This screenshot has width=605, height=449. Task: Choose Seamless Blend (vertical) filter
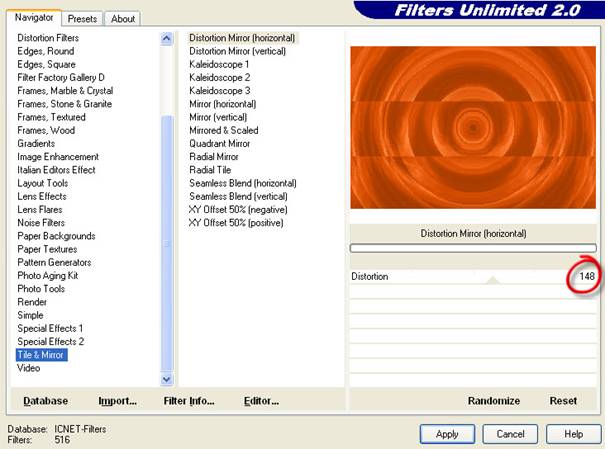pos(238,196)
